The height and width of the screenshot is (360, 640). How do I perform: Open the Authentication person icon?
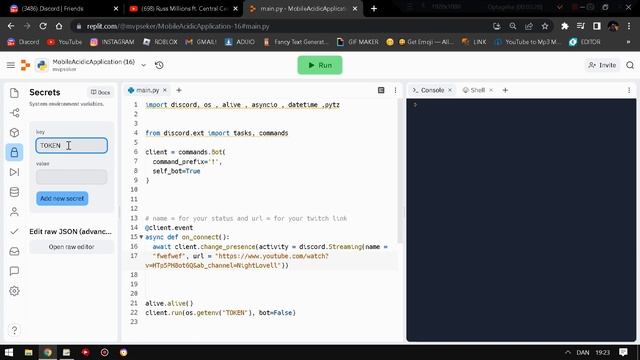(x=14, y=212)
